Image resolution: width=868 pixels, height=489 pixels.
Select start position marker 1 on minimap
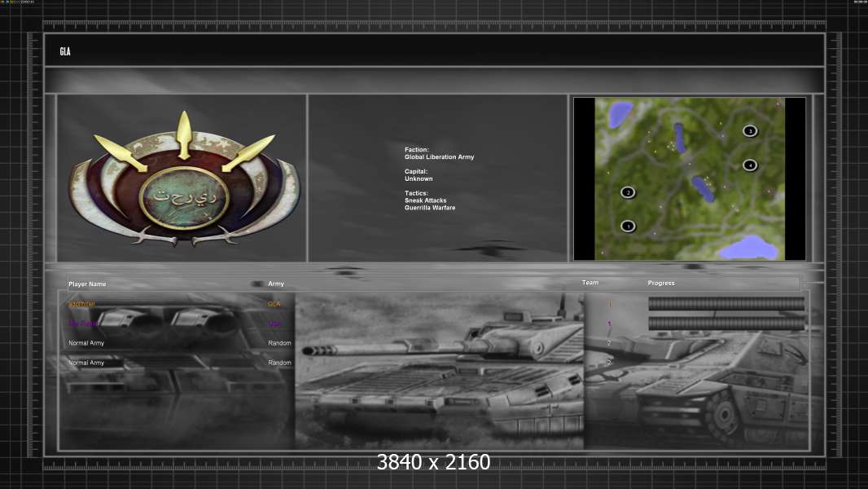[x=628, y=226]
